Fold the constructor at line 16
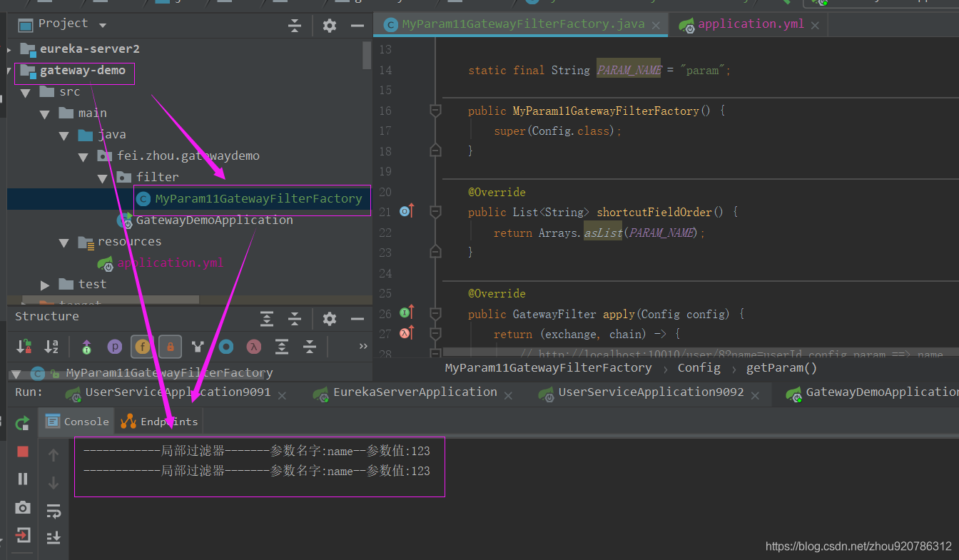 [x=435, y=111]
